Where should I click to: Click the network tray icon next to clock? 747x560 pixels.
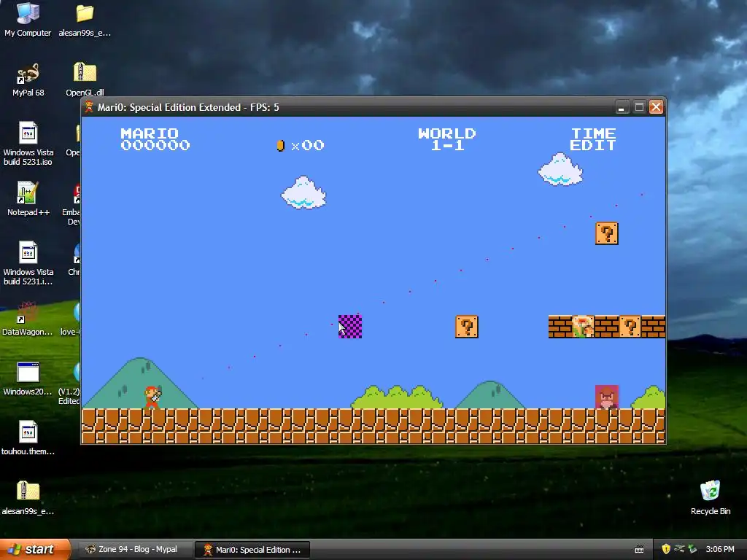[x=693, y=549]
